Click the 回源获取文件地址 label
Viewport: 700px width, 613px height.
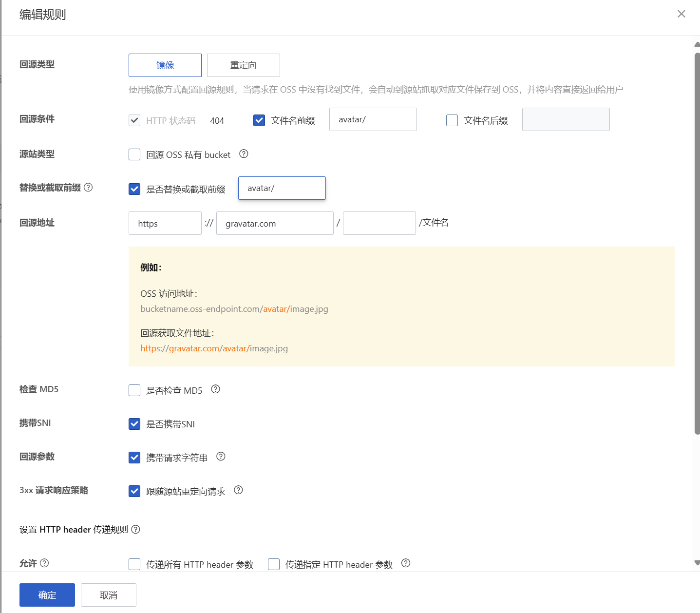[x=177, y=333]
